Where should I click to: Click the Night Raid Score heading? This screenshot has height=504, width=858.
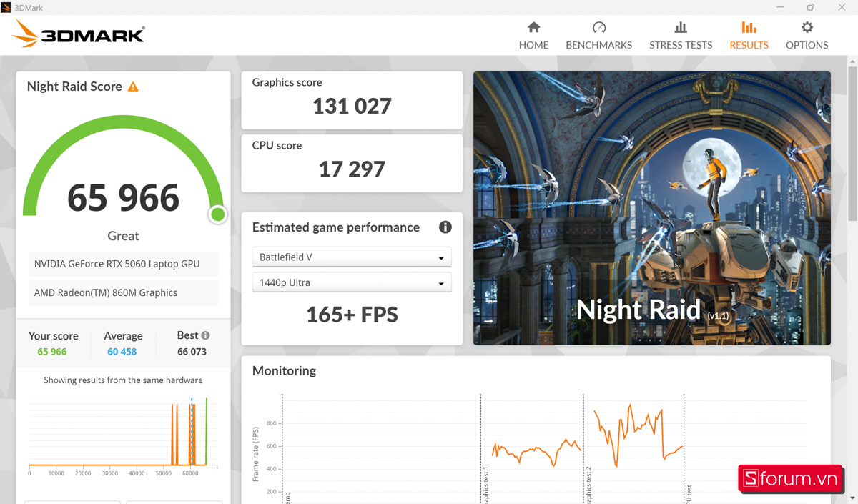pos(74,87)
